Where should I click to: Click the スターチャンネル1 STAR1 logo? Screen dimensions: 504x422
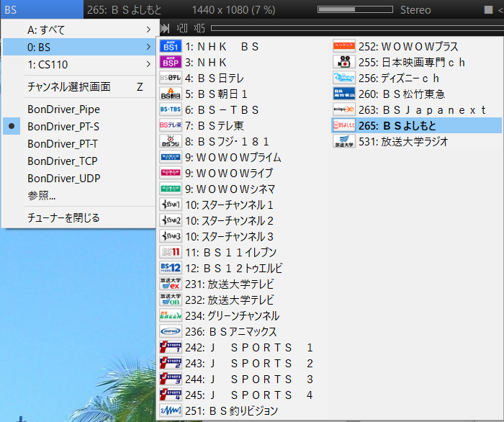coord(171,205)
